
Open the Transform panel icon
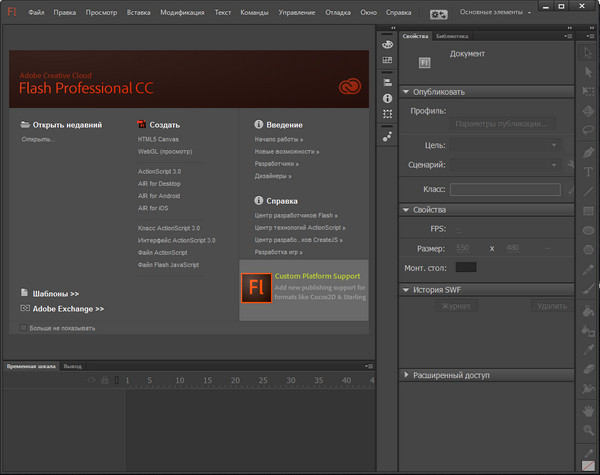click(387, 114)
